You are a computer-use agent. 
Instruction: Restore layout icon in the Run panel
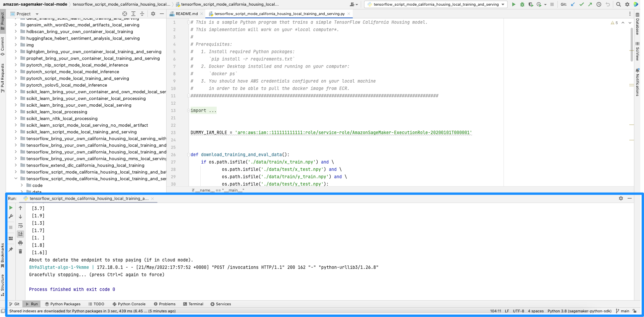click(11, 238)
